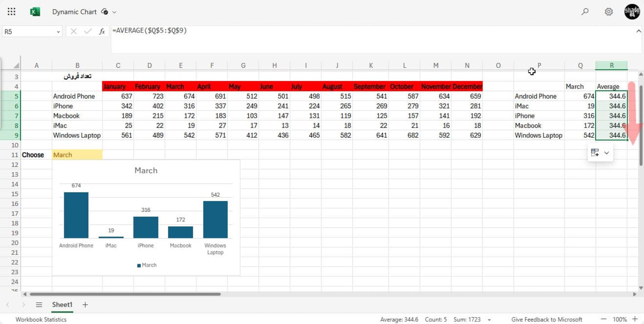Expand the AutoFill options dropdown arrow
This screenshot has height=324, width=644.
click(606, 153)
